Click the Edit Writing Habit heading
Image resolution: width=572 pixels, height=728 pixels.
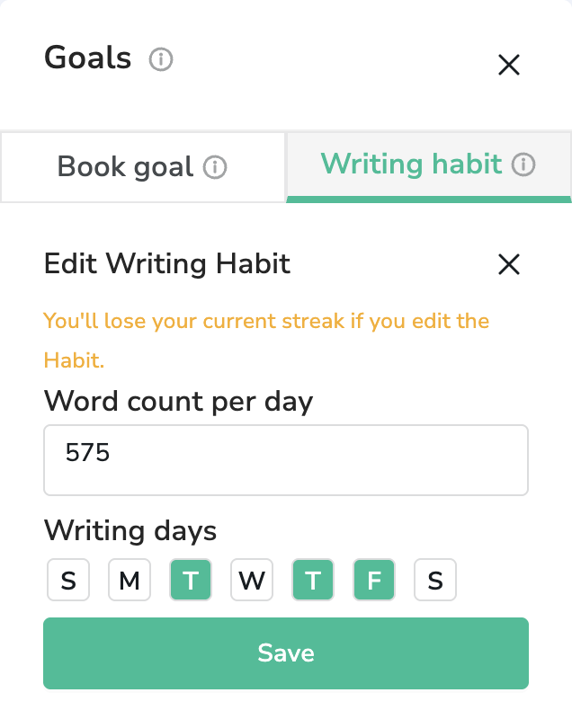click(167, 264)
